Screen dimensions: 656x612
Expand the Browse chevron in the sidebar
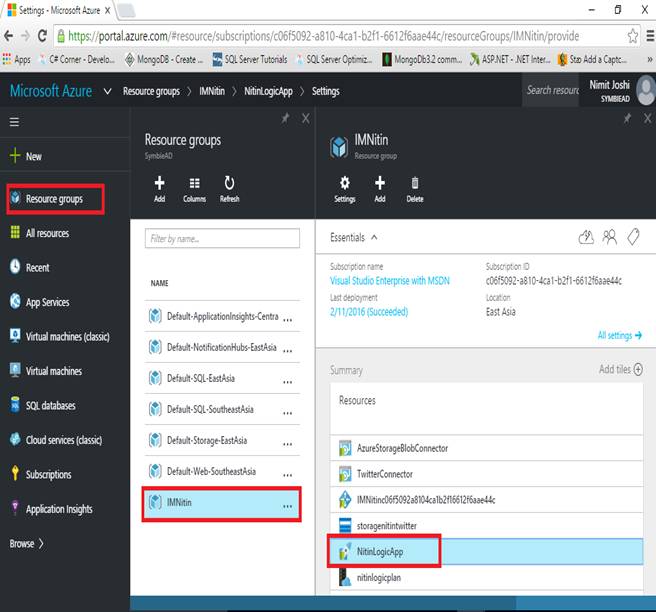[41, 543]
